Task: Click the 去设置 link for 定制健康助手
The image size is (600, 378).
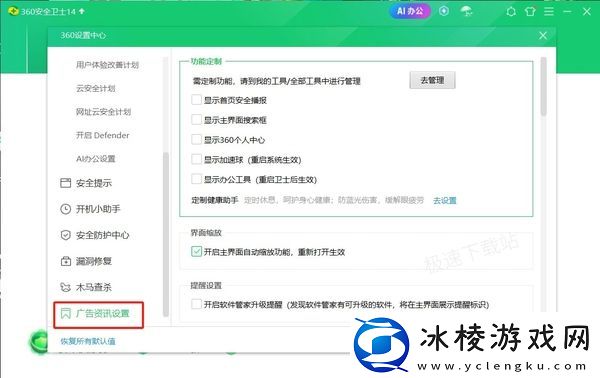Action: tap(445, 200)
